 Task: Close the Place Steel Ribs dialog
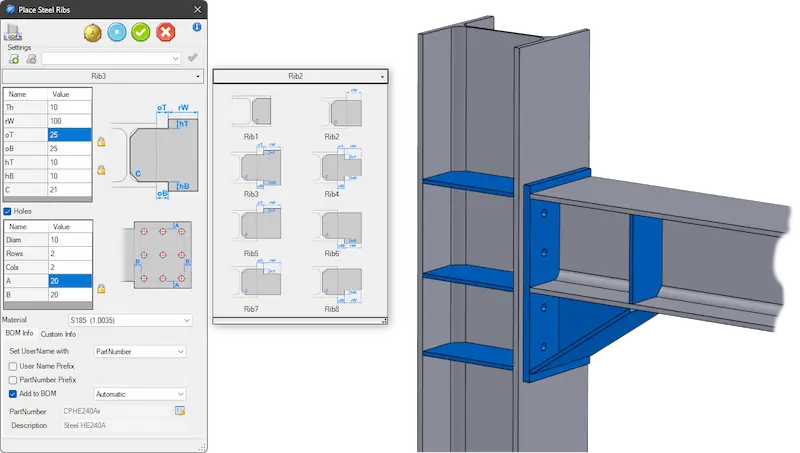tap(197, 9)
